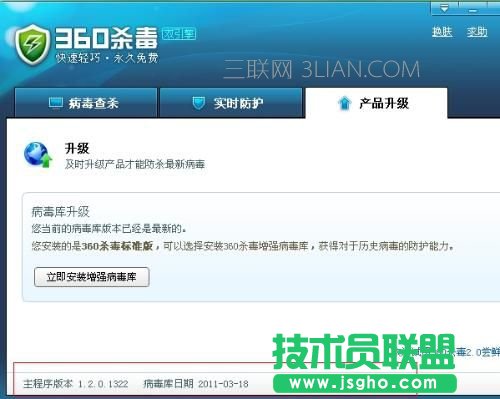This screenshot has height=399, width=500.
Task: Click the 360 green shield logo
Action: [x=32, y=45]
